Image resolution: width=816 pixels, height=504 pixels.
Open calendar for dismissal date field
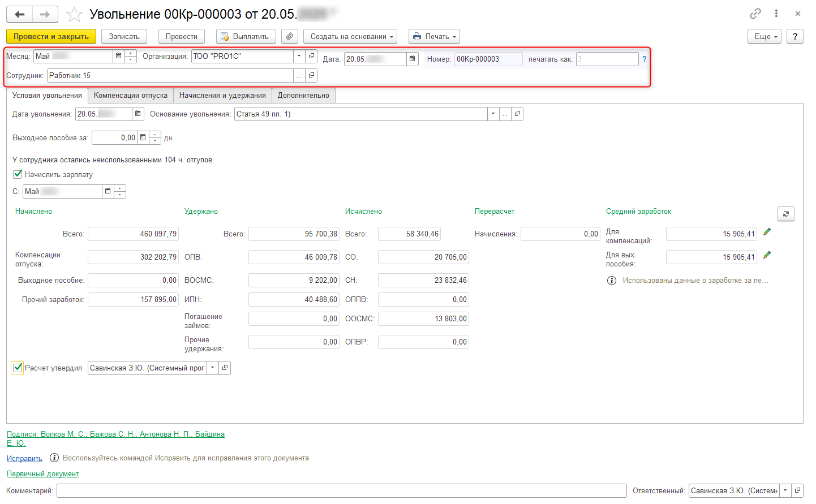138,114
